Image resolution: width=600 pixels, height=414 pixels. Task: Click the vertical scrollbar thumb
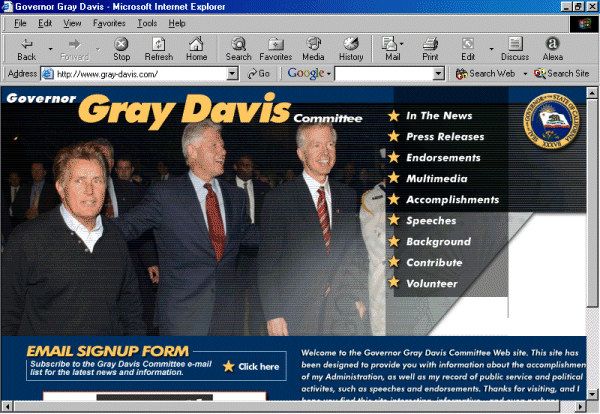point(592,202)
